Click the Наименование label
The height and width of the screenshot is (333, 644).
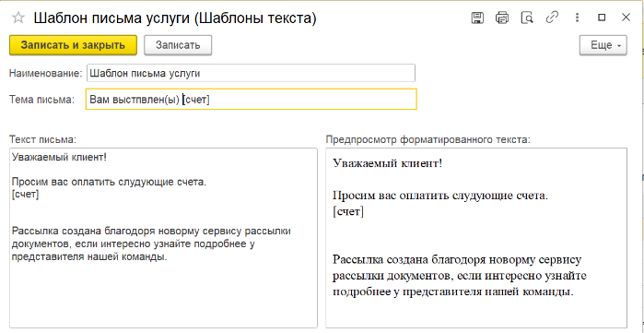[x=46, y=74]
